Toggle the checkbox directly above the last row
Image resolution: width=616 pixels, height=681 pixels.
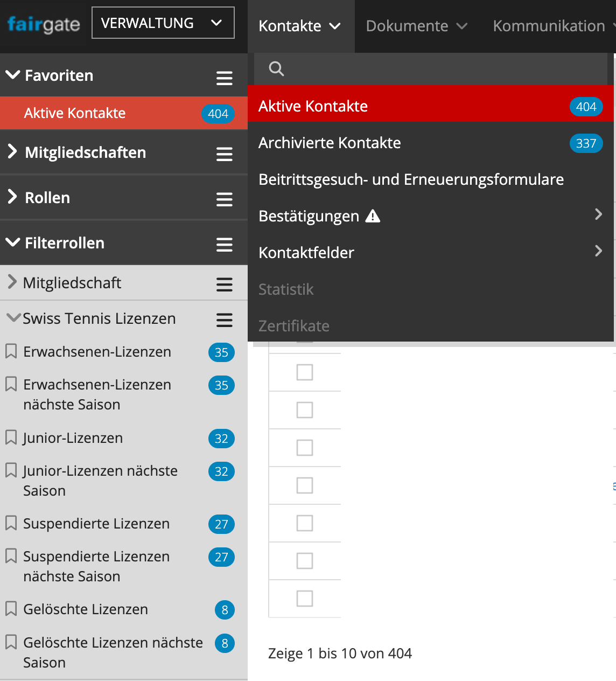coord(305,561)
